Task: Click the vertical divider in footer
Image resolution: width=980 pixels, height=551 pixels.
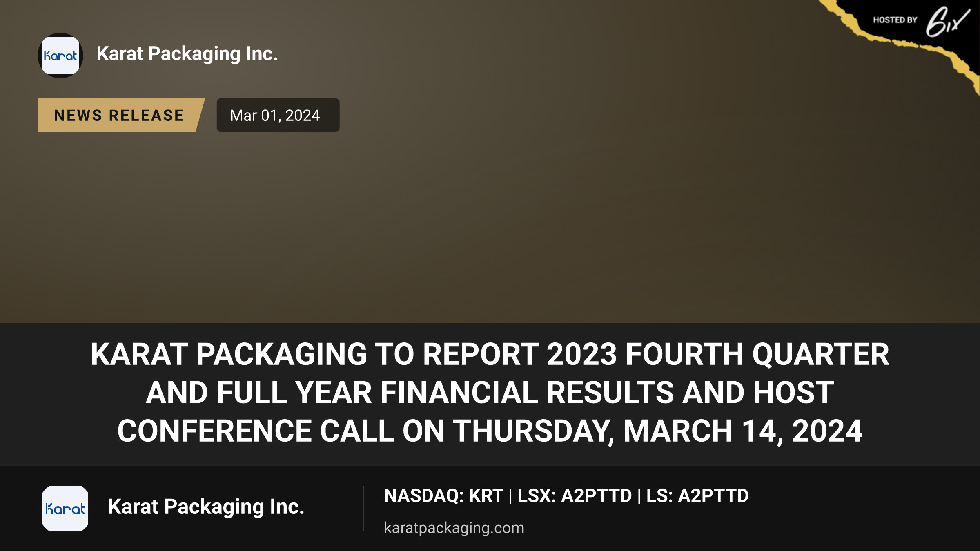Action: [x=363, y=509]
